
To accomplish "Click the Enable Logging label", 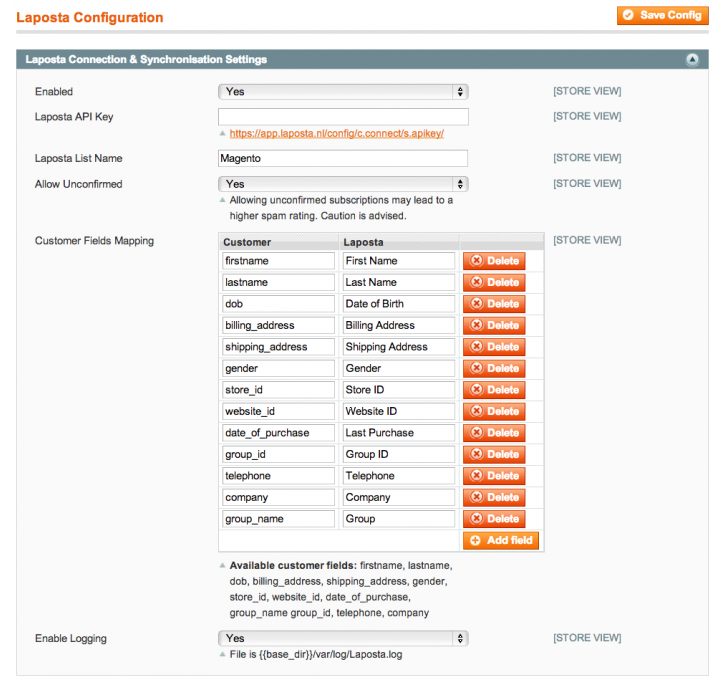I will pyautogui.click(x=71, y=638).
